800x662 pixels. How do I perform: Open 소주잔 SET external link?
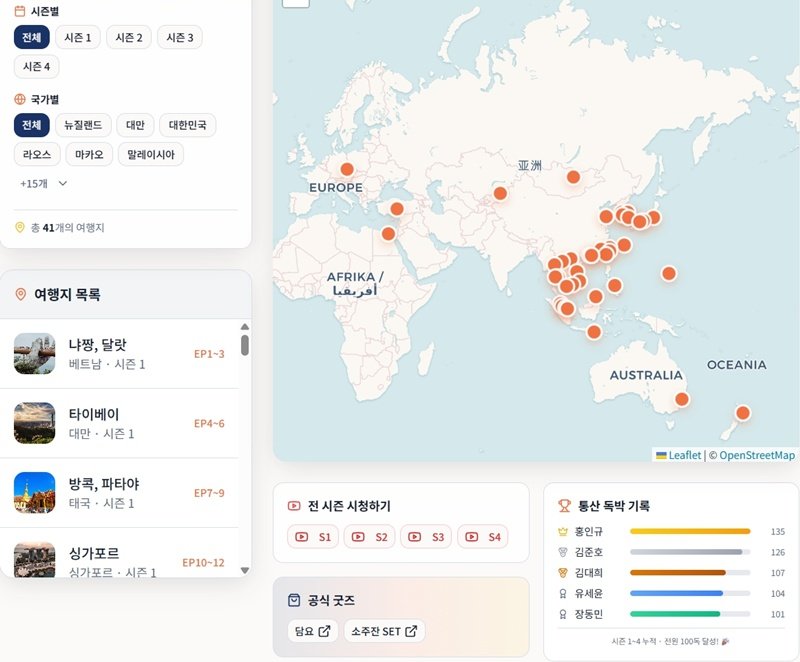(385, 631)
